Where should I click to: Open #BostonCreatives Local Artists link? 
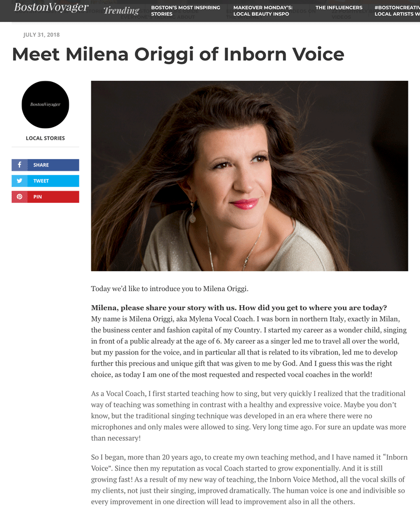coord(397,11)
